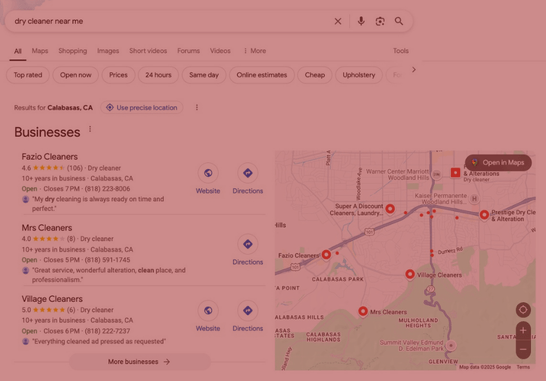Click Village Cleaners phone number (818) 222-7237
Screen dimensions: 546x381
[107, 331]
